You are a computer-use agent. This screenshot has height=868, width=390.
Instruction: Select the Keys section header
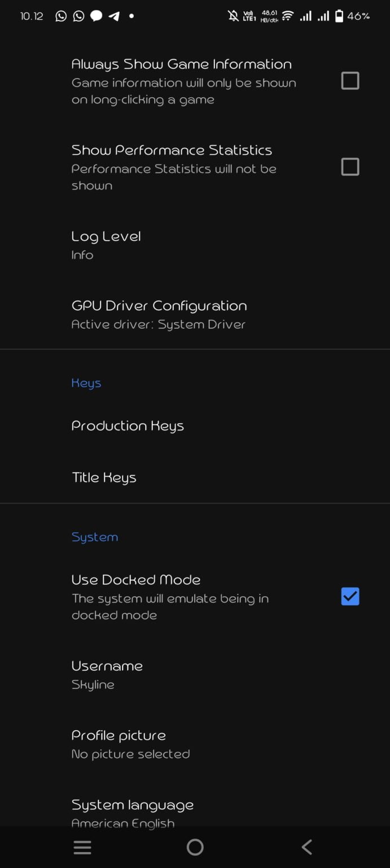click(86, 383)
